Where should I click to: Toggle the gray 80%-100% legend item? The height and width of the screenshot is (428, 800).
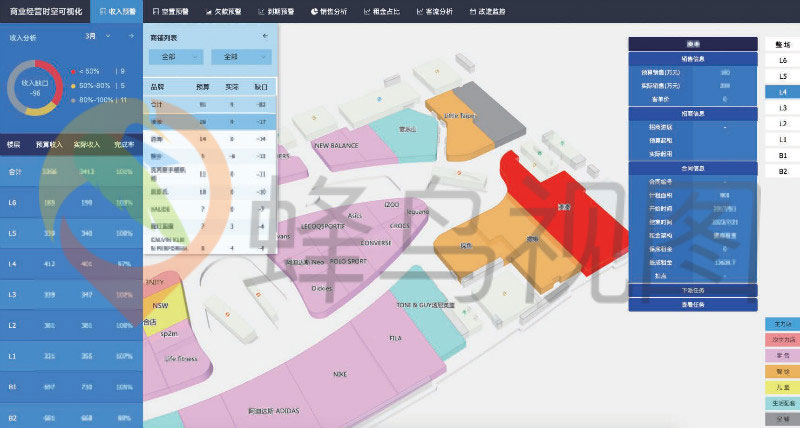[73, 100]
